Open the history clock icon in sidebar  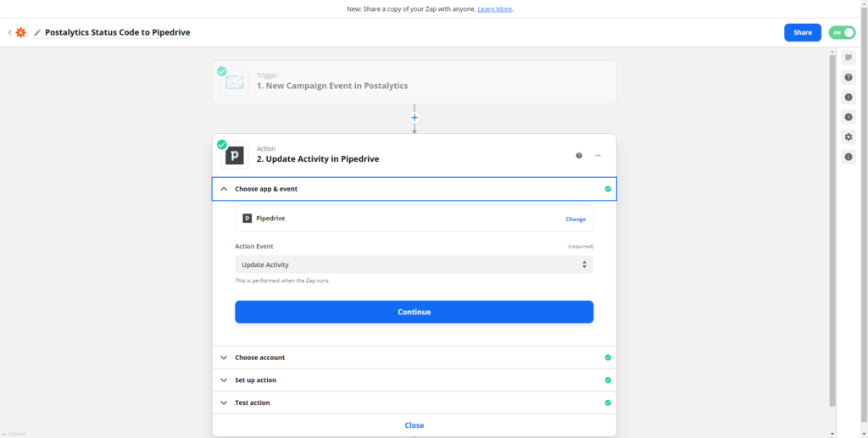[848, 117]
